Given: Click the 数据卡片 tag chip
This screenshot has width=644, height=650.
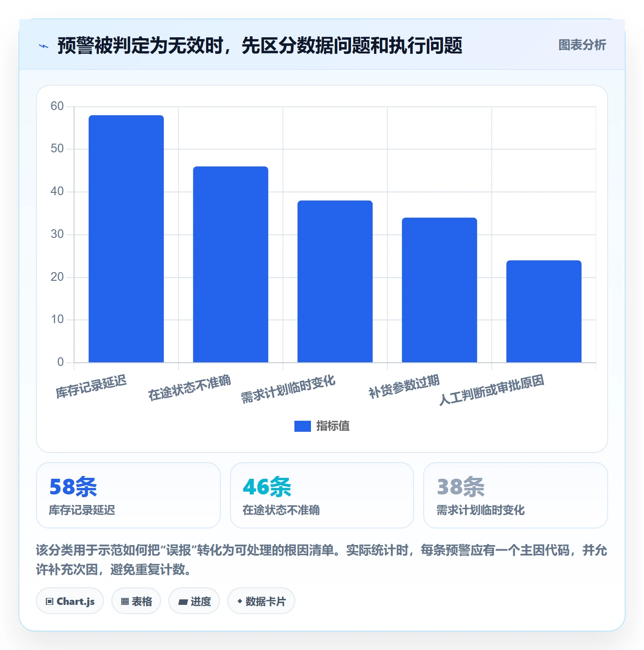Looking at the screenshot, I should point(261,601).
